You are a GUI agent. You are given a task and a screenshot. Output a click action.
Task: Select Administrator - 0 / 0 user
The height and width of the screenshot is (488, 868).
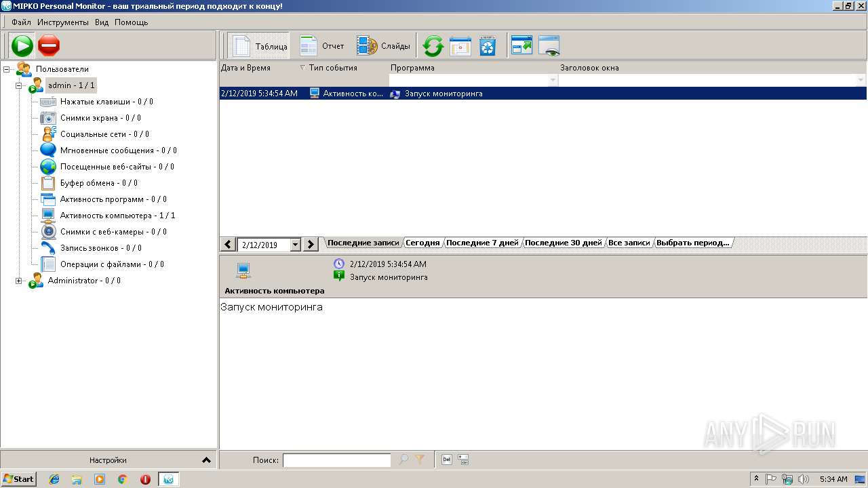click(84, 281)
